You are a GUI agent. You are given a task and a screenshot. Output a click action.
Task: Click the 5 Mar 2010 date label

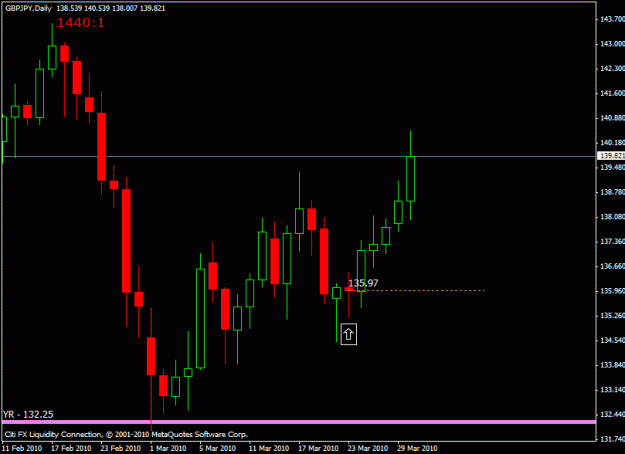(x=218, y=448)
